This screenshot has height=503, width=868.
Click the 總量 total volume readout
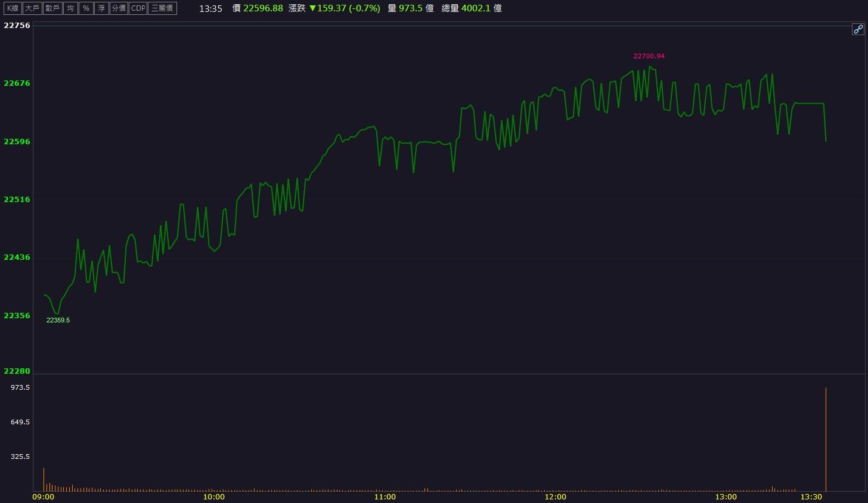pos(472,8)
